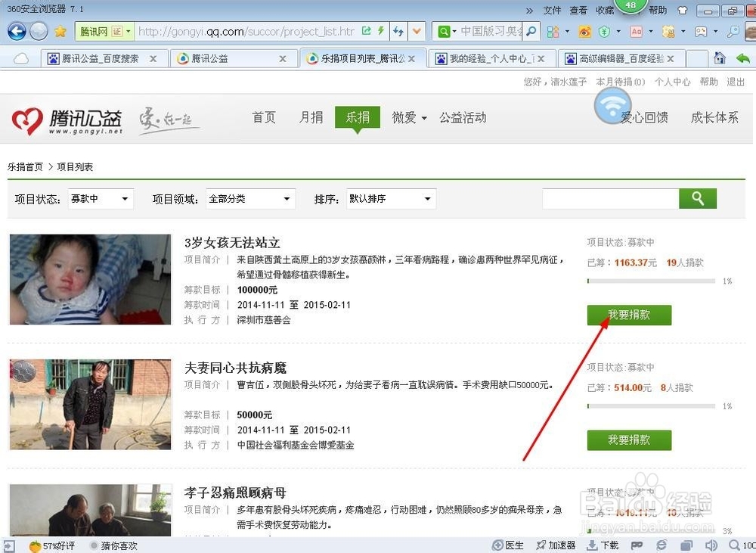756x553 pixels.
Task: Click the 1% fundraising progress bar
Action: pos(650,281)
